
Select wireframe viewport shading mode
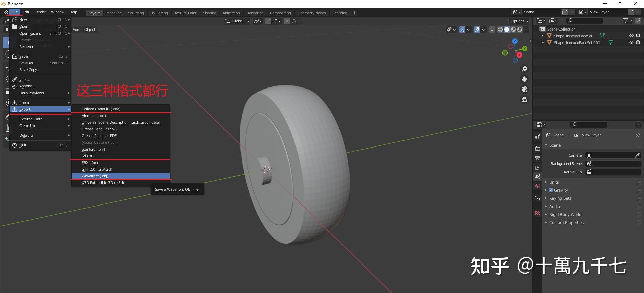coord(500,30)
